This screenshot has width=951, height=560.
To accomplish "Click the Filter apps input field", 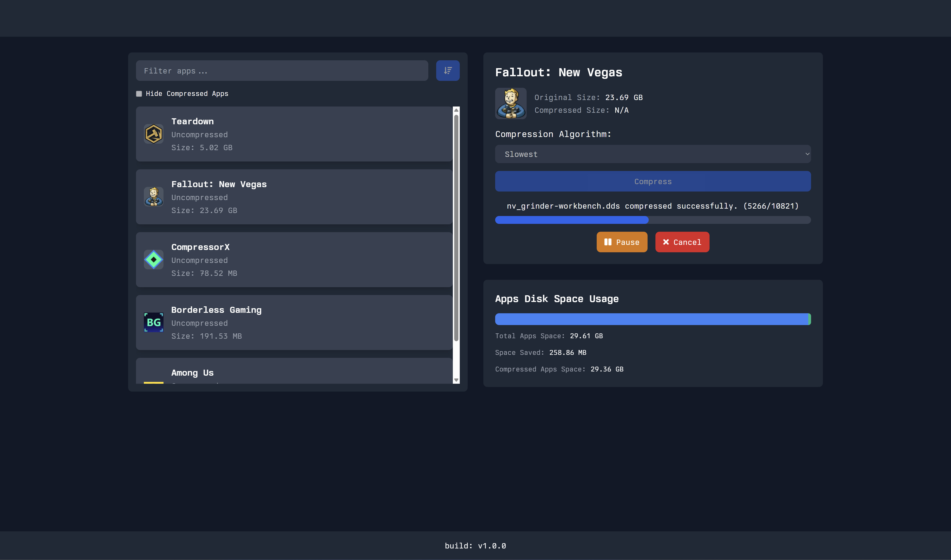I will [x=282, y=70].
